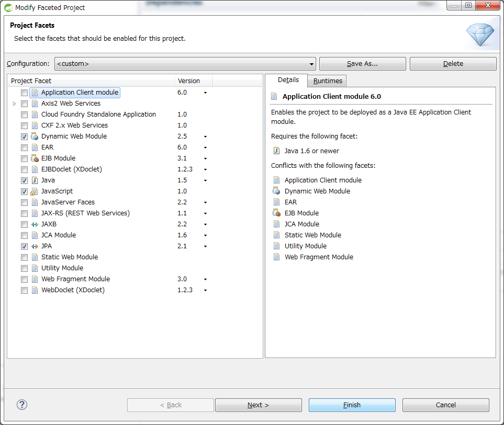The image size is (504, 425).
Task: Select the Details tab
Action: tap(288, 80)
